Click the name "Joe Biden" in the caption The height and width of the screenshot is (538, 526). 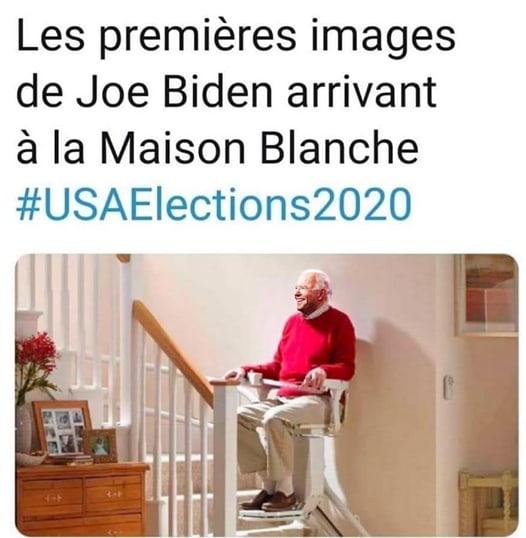[x=174, y=93]
